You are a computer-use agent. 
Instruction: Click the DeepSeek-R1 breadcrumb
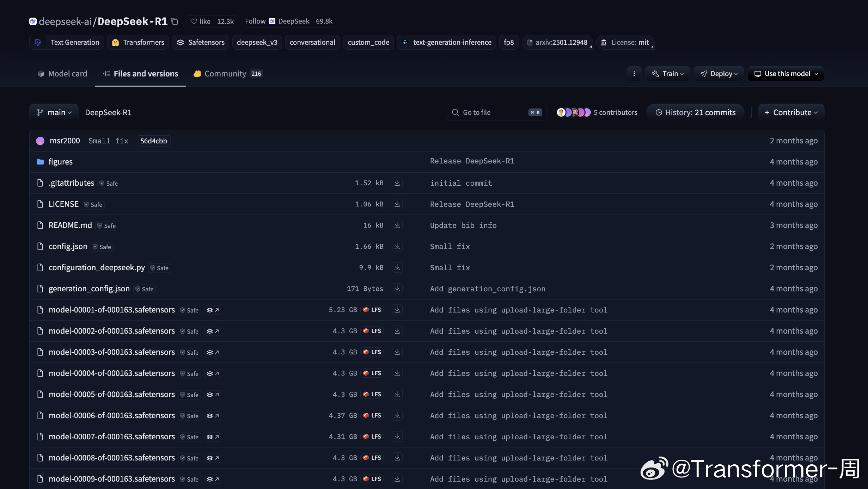[x=108, y=112]
